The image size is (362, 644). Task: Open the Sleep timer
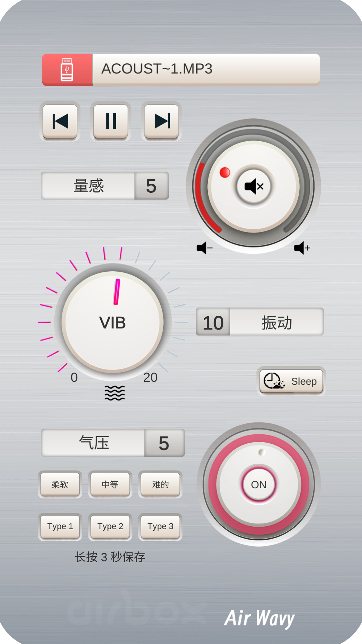click(291, 381)
